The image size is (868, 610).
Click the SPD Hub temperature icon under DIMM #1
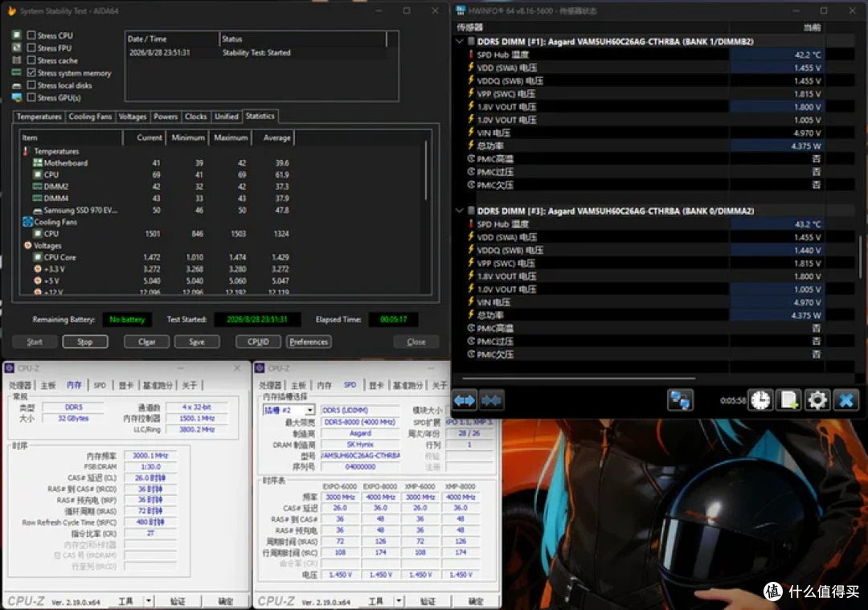471,55
